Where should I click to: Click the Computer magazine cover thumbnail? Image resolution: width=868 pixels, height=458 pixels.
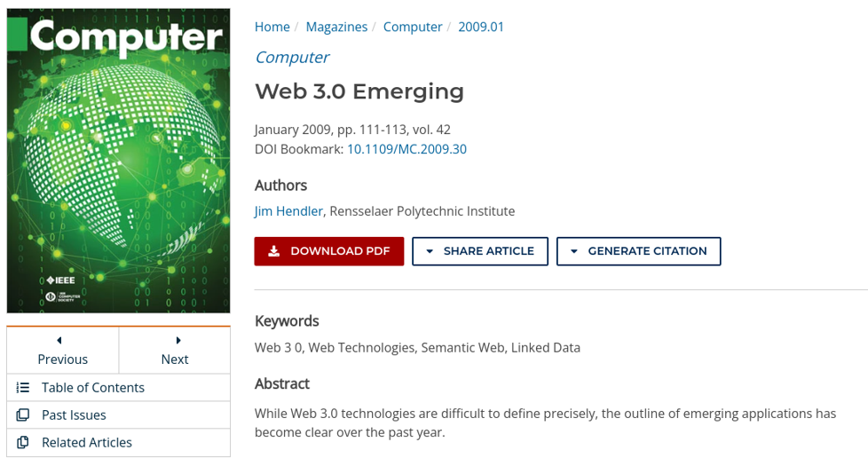coord(118,161)
